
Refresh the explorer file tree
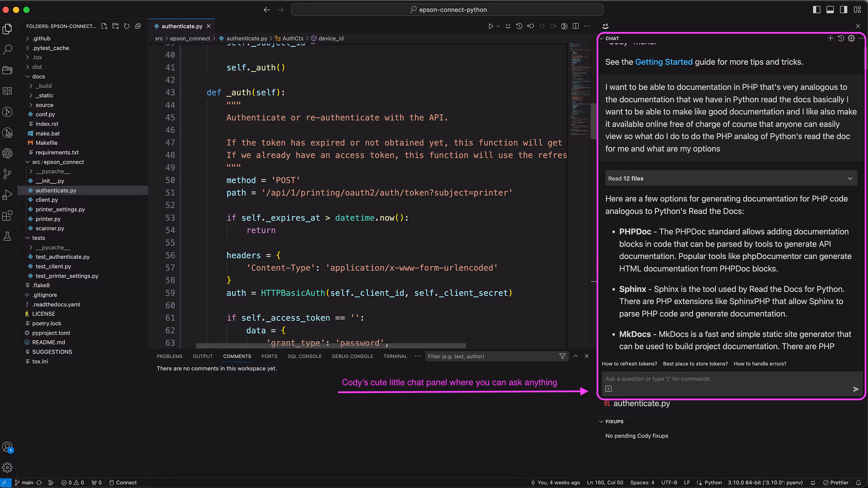coord(127,26)
